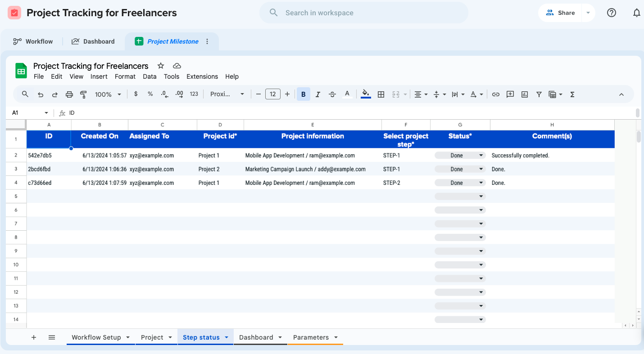Click the Search in workspace field
Image resolution: width=644 pixels, height=354 pixels.
364,13
